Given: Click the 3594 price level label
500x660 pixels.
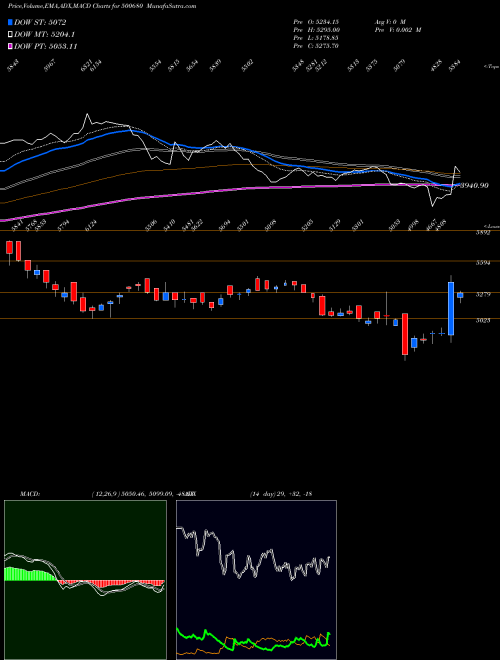Looking at the screenshot, I should 483,263.
